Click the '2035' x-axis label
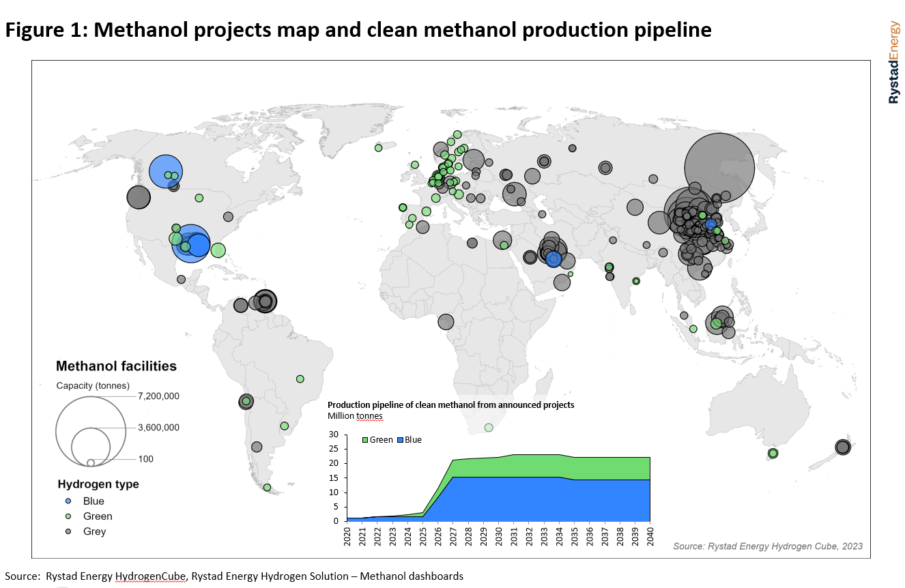This screenshot has width=905, height=588. (x=575, y=537)
